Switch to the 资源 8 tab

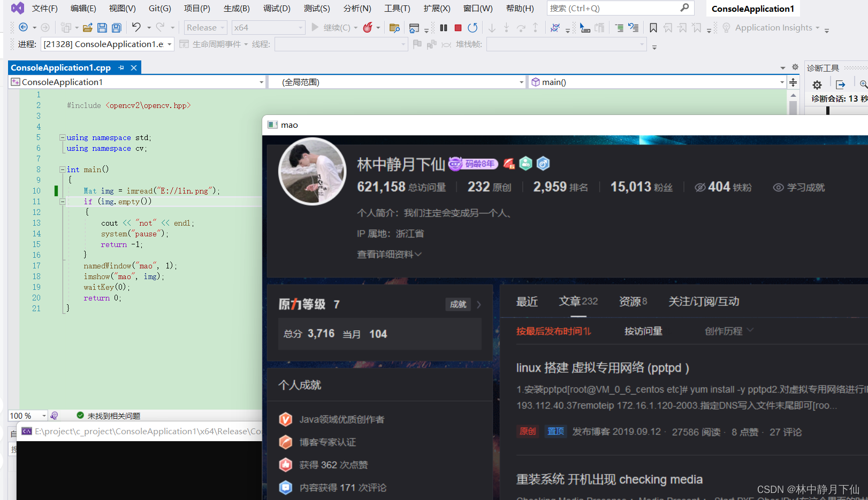[633, 301]
